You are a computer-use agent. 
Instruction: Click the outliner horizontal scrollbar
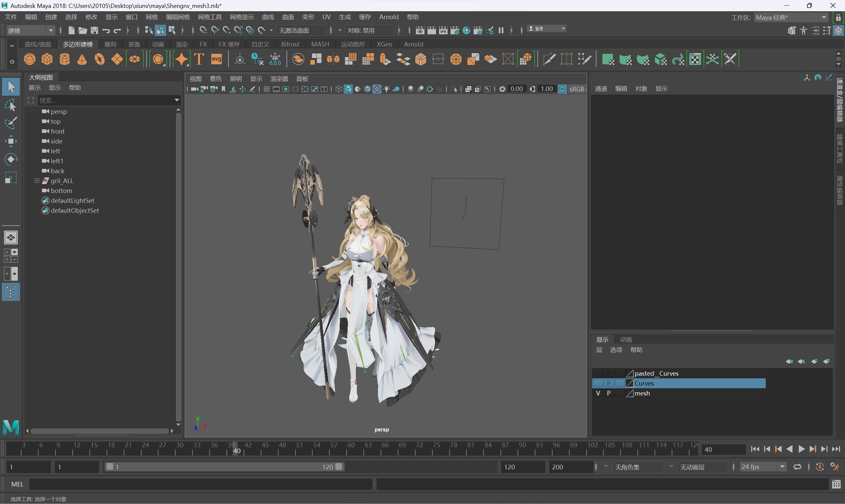(100, 431)
